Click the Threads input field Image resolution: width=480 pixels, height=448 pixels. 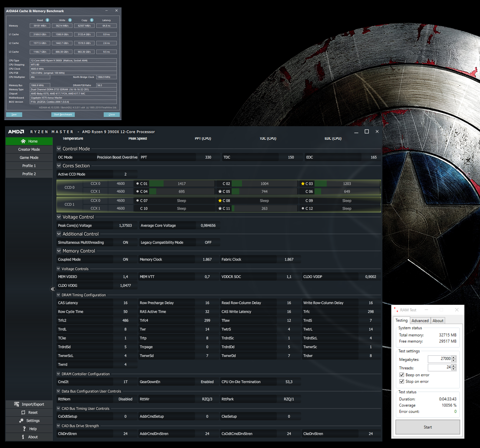click(x=439, y=367)
